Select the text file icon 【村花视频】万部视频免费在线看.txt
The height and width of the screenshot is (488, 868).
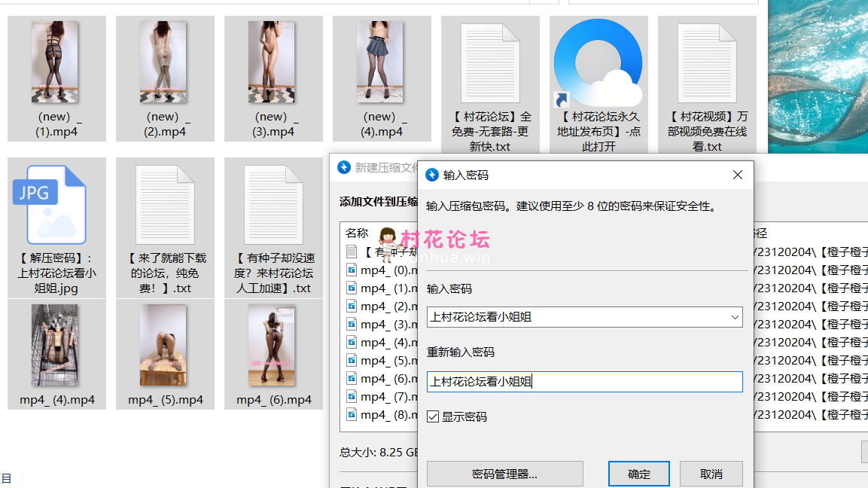click(x=707, y=63)
